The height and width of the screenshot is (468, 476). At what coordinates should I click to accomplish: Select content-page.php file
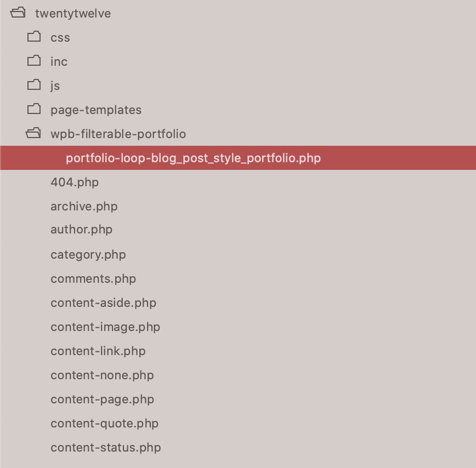coord(103,399)
